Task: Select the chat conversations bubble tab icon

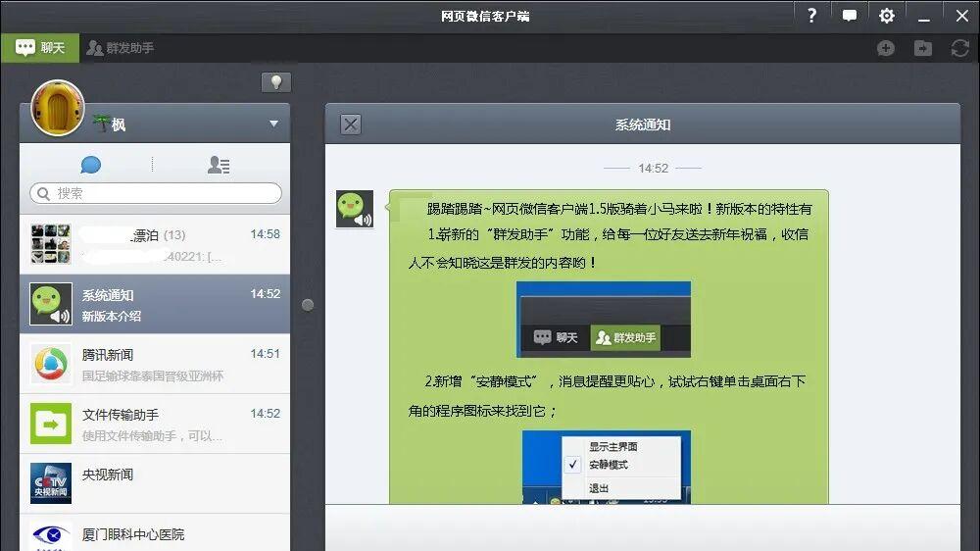Action: tap(90, 165)
